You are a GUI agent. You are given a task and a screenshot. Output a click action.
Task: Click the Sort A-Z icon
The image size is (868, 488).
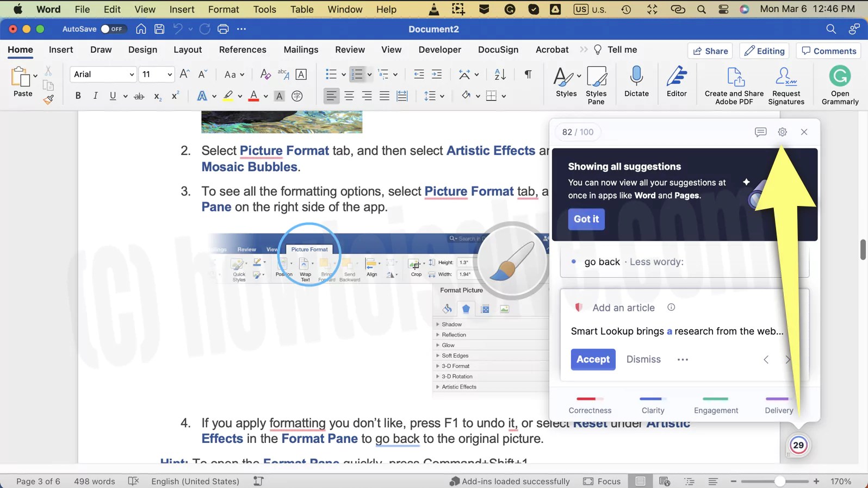pos(500,74)
